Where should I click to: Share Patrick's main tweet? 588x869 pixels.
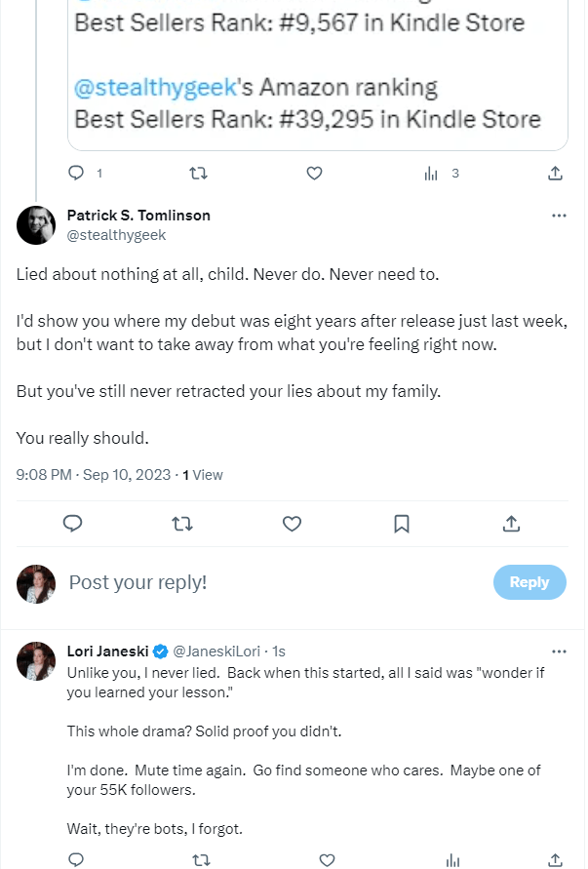click(x=511, y=524)
